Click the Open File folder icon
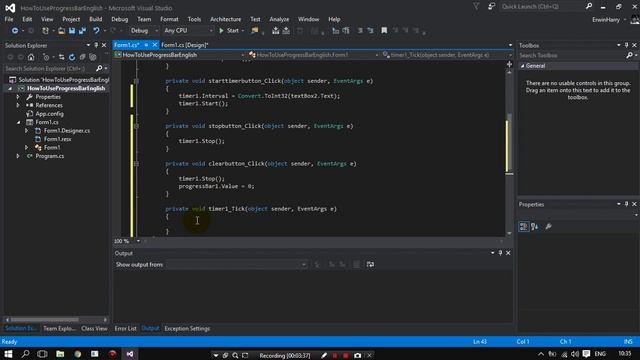This screenshot has height=360, width=640. (61, 31)
